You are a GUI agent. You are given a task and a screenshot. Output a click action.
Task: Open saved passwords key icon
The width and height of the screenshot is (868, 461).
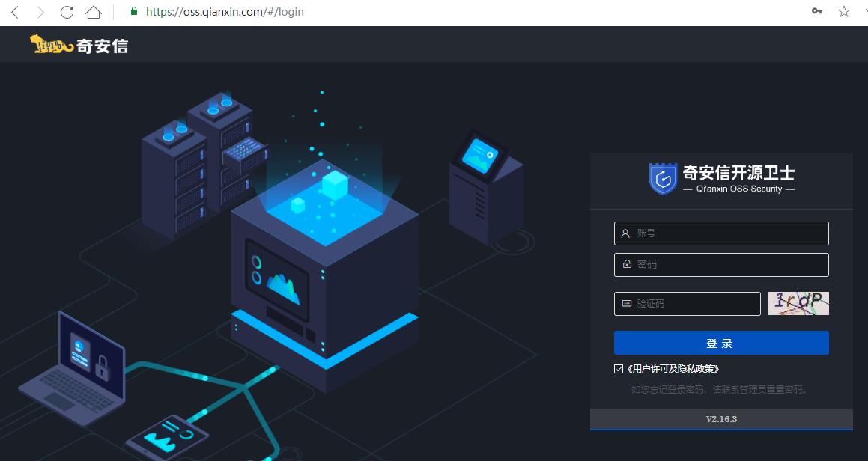pyautogui.click(x=817, y=11)
